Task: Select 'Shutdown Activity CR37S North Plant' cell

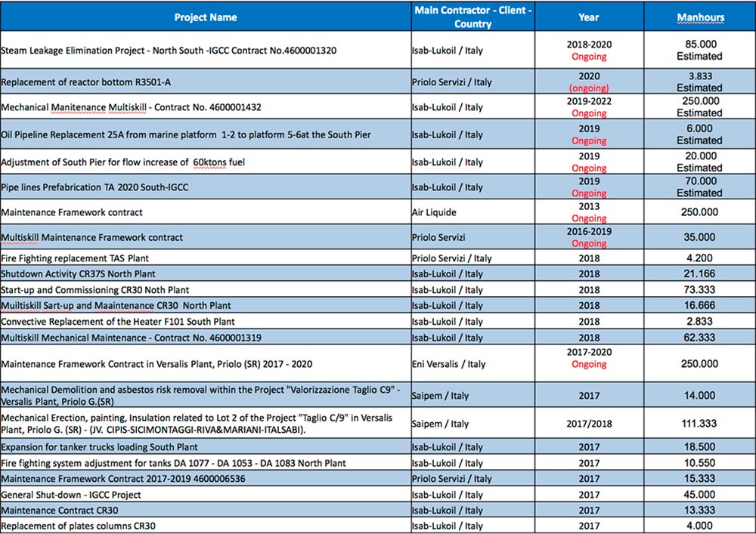Action: [206, 273]
